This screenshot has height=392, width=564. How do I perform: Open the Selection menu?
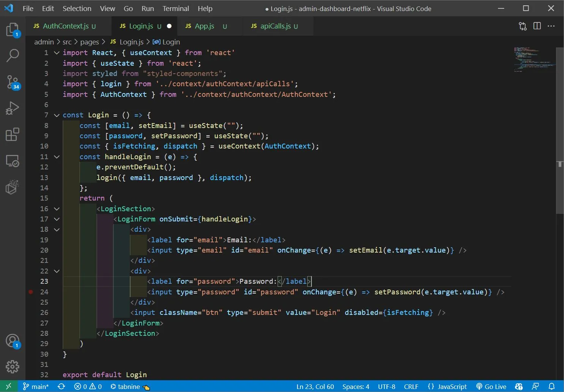(x=77, y=8)
